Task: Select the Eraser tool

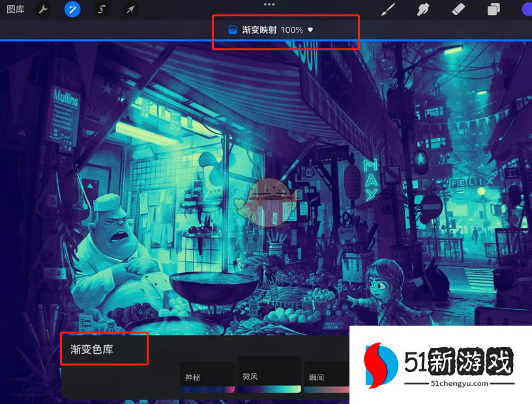Action: click(458, 9)
